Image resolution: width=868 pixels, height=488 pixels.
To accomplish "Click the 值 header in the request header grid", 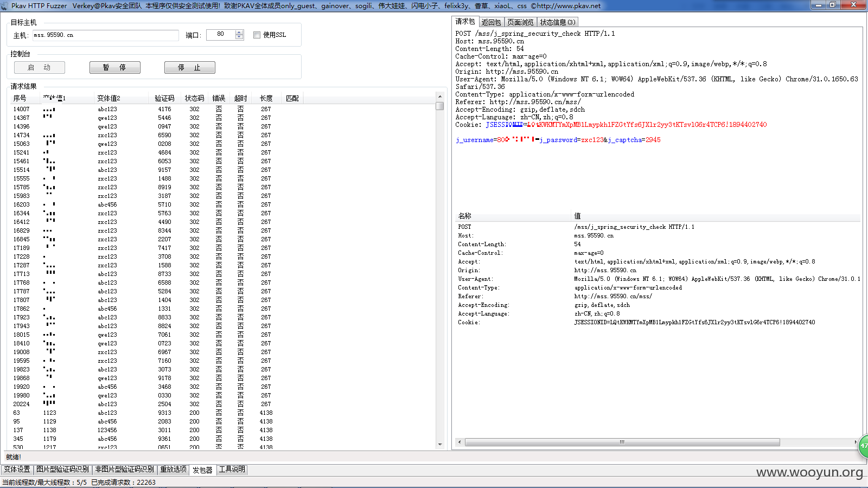I will pyautogui.click(x=716, y=216).
